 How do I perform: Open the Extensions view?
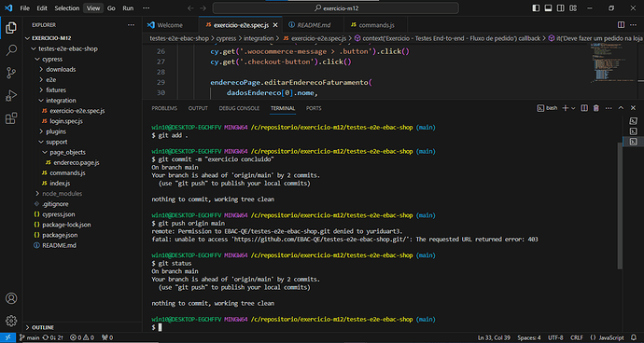[11, 118]
